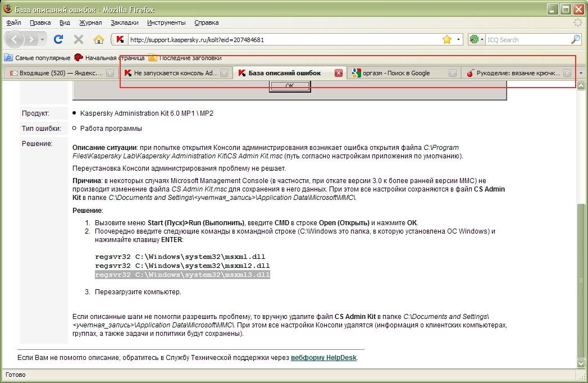Open Самые популярные bookmarks folder
This screenshot has width=588, height=383.
pyautogui.click(x=37, y=58)
